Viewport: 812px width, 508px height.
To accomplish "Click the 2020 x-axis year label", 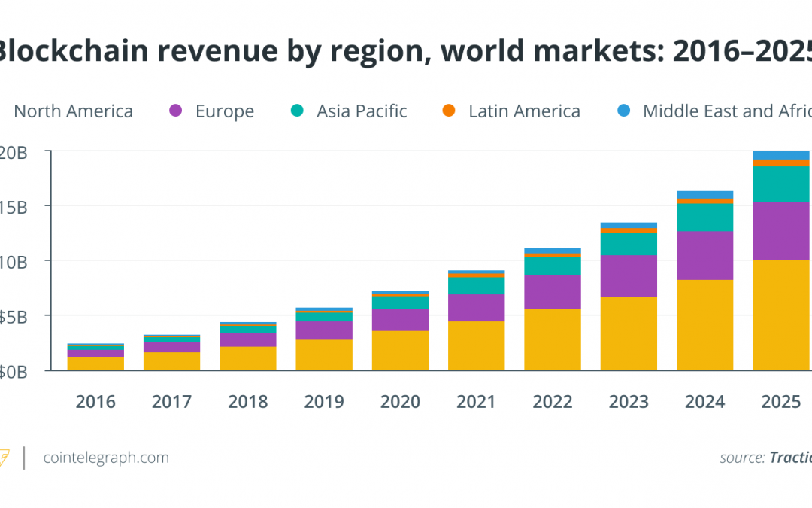I will [x=400, y=402].
